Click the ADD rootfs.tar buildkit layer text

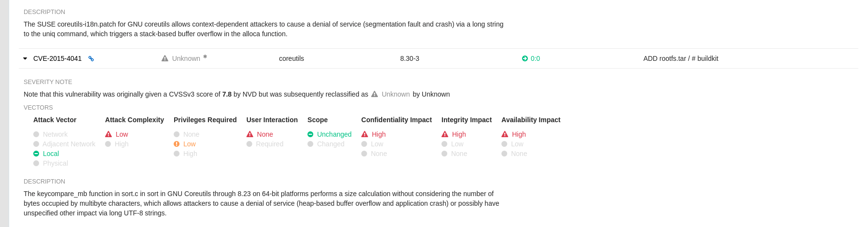point(680,58)
